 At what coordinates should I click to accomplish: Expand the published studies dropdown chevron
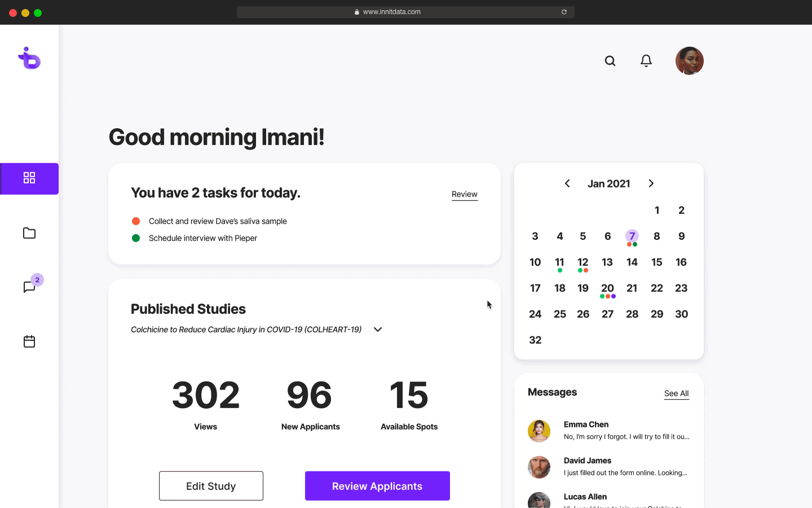pos(378,330)
